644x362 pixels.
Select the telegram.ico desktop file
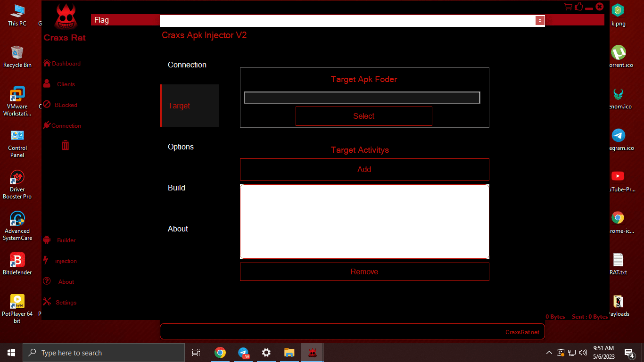[x=618, y=140]
